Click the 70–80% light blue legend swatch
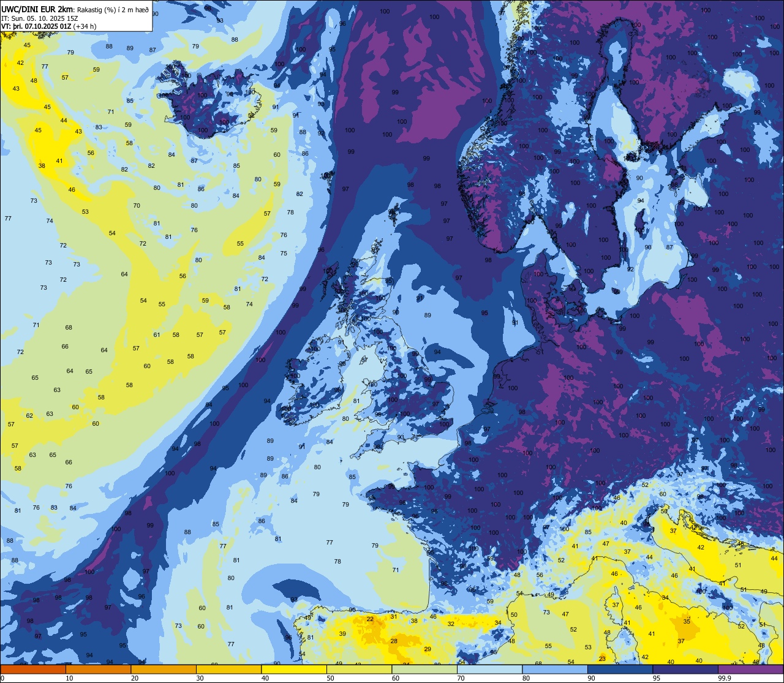Viewport: 784px width, 683px height. [x=489, y=669]
